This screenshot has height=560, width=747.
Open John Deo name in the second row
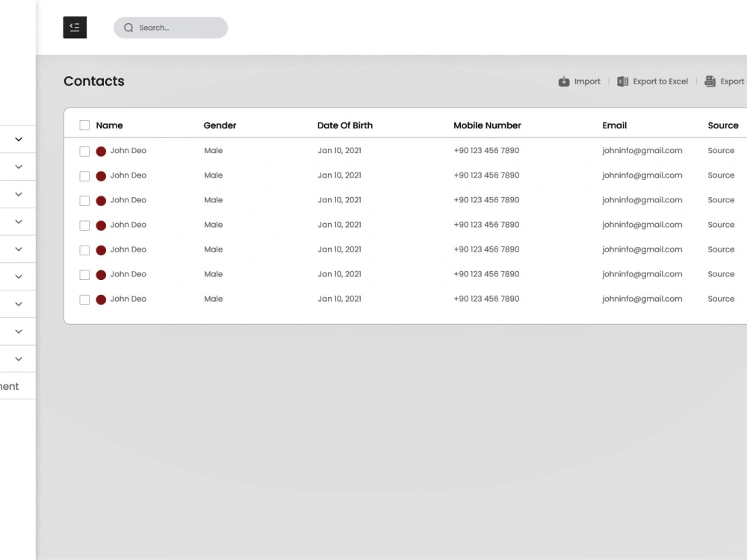(x=128, y=175)
